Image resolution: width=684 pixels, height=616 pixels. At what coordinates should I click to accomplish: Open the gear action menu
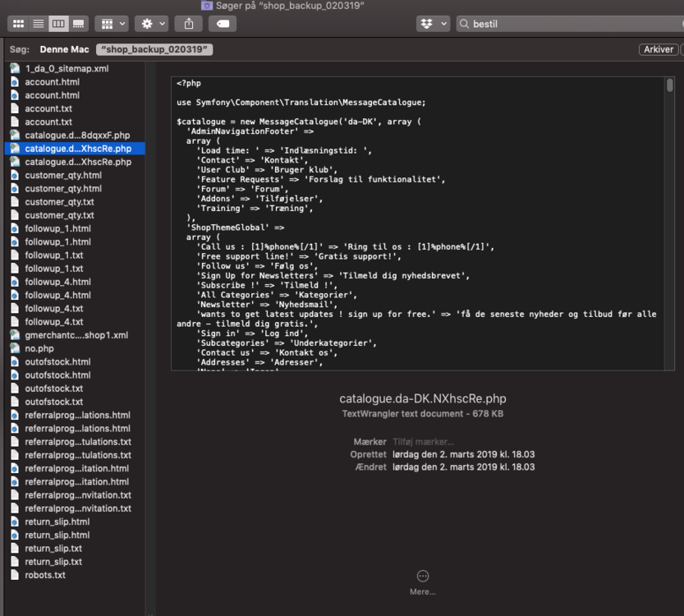coord(152,24)
